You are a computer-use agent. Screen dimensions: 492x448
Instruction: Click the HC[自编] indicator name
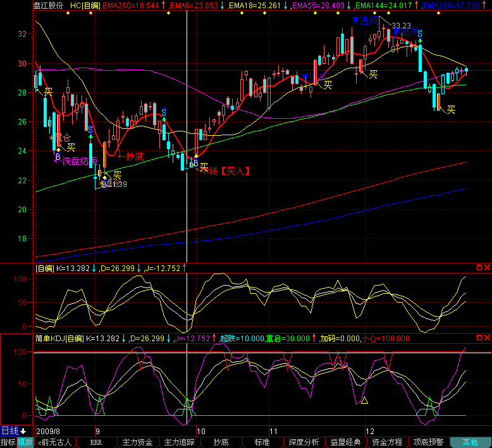click(x=85, y=5)
